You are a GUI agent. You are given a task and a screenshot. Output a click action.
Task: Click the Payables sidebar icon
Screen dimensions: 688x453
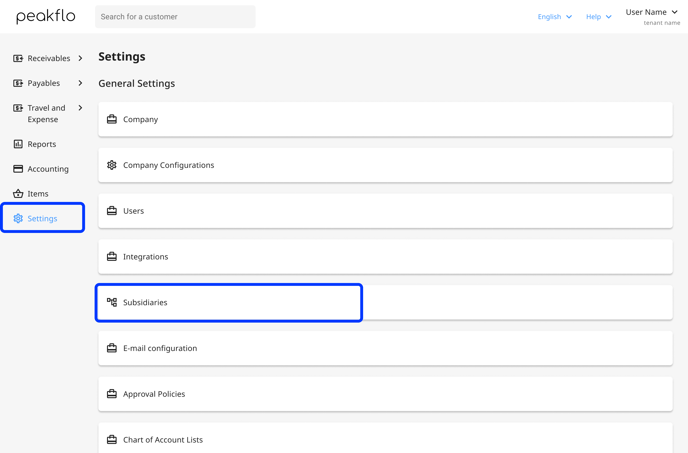click(18, 83)
